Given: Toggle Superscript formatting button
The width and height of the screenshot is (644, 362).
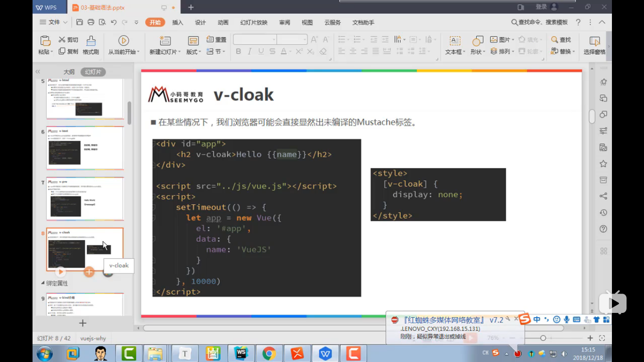Looking at the screenshot, I should click(299, 51).
